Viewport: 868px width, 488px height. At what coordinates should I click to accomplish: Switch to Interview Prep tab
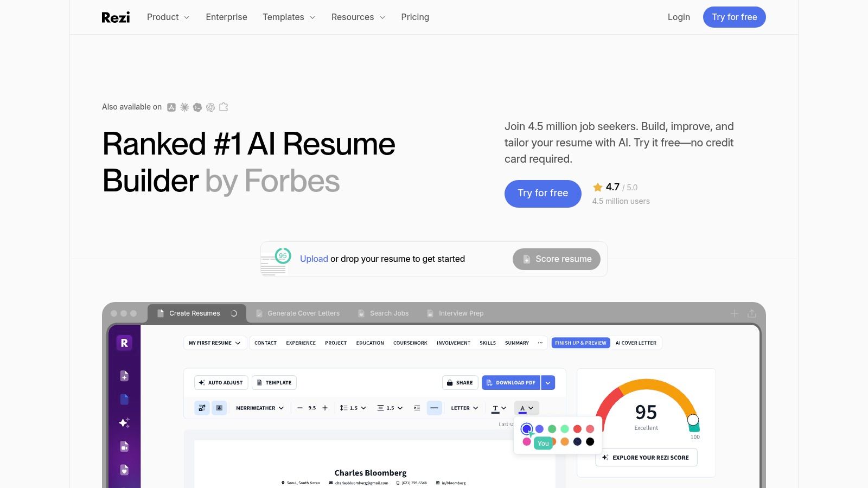(455, 313)
